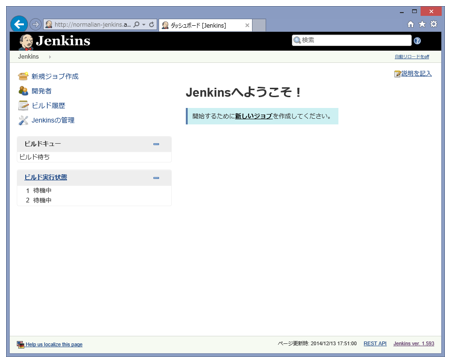
Task: Open the Jenkinsの管理 link
Action: 53,120
